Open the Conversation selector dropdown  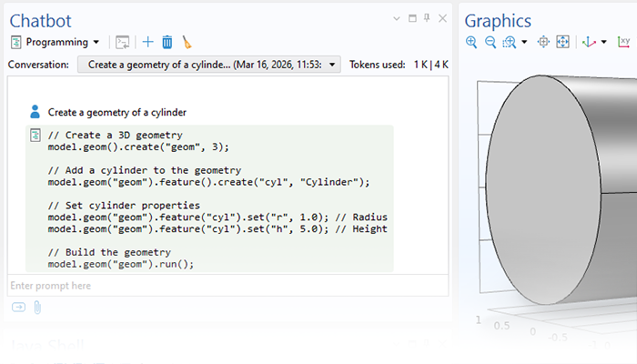tap(208, 65)
